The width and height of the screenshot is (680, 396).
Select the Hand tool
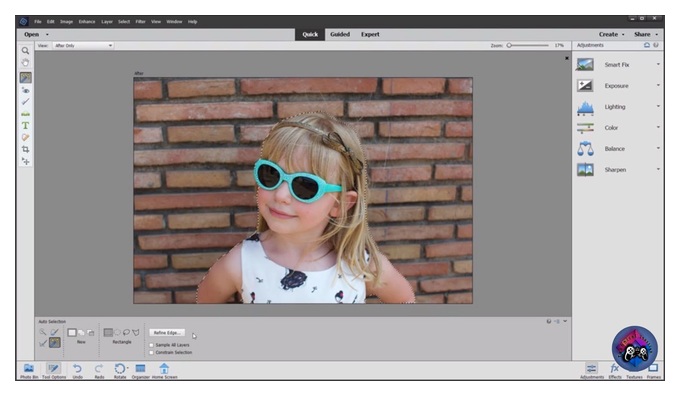coord(26,63)
